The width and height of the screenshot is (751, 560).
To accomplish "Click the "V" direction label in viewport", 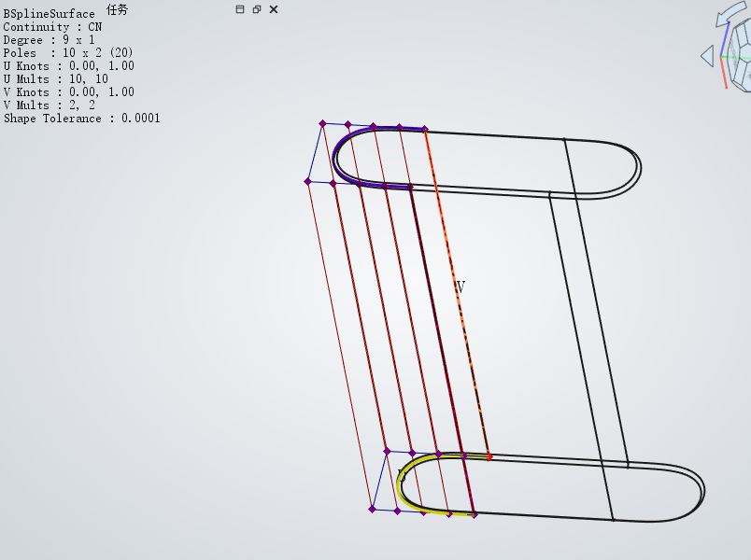I will click(x=461, y=287).
